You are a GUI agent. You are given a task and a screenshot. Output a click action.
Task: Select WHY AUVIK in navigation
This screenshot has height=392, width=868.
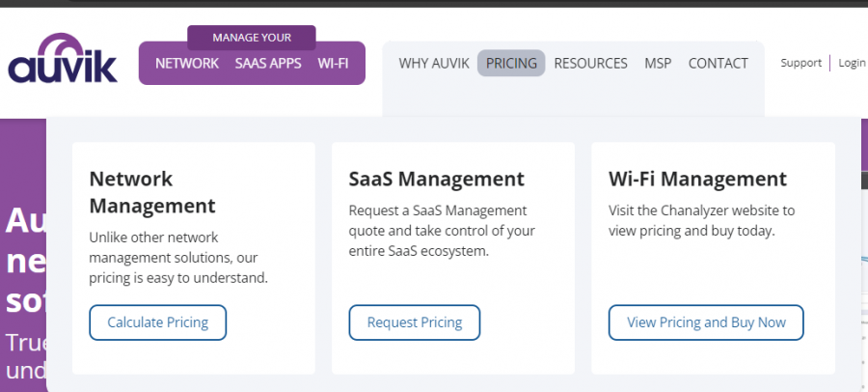click(434, 63)
